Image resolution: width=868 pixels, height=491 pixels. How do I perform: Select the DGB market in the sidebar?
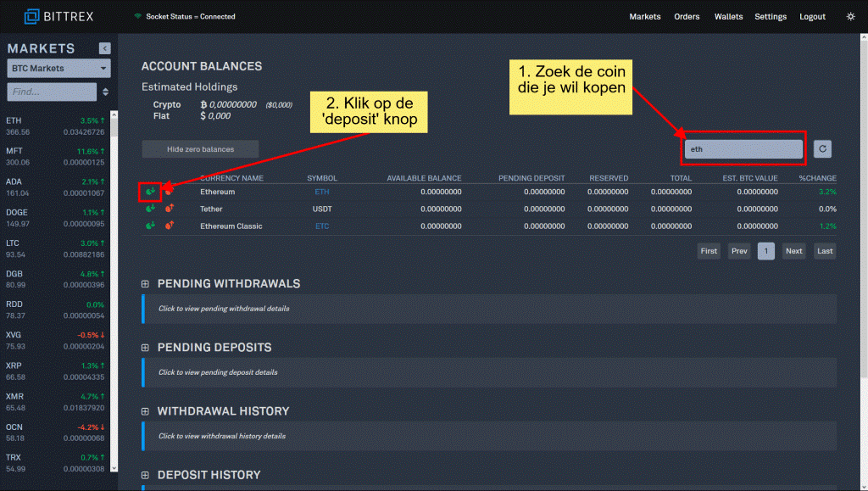(55, 280)
